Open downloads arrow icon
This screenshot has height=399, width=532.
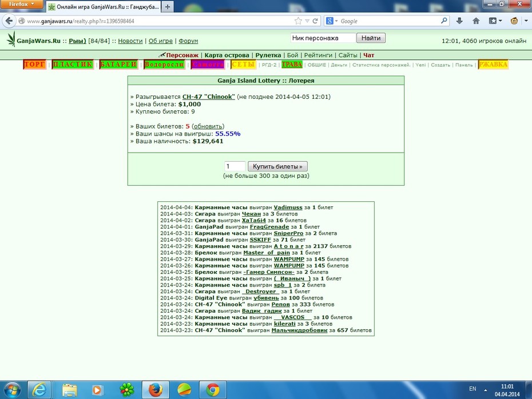point(459,21)
